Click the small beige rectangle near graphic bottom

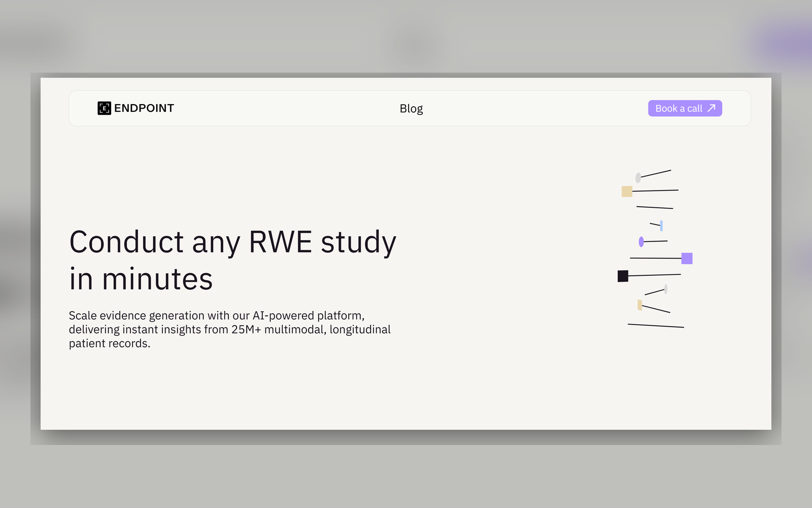(640, 305)
